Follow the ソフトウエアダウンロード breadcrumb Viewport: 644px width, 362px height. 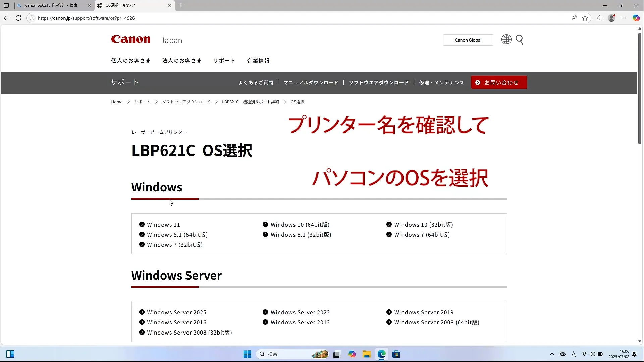click(186, 102)
